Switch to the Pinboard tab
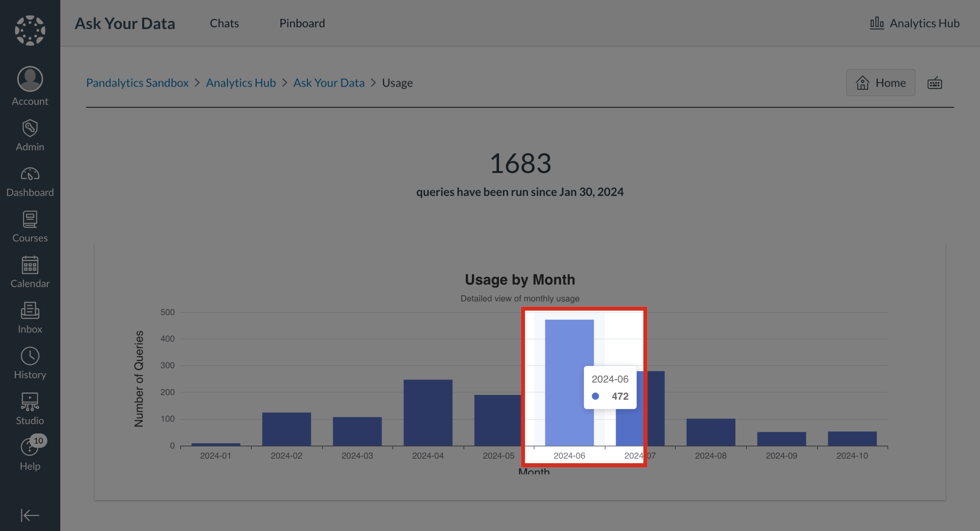The height and width of the screenshot is (531, 980). coord(302,23)
